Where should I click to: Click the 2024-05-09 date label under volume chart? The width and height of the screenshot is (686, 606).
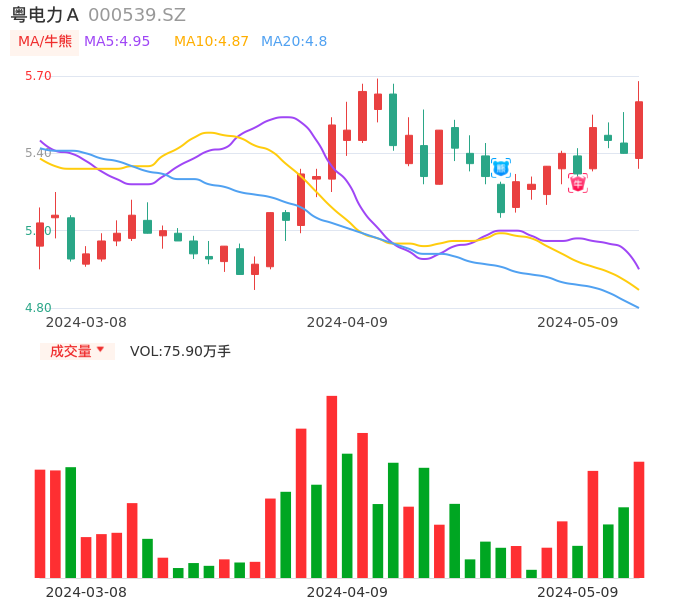[x=578, y=591]
